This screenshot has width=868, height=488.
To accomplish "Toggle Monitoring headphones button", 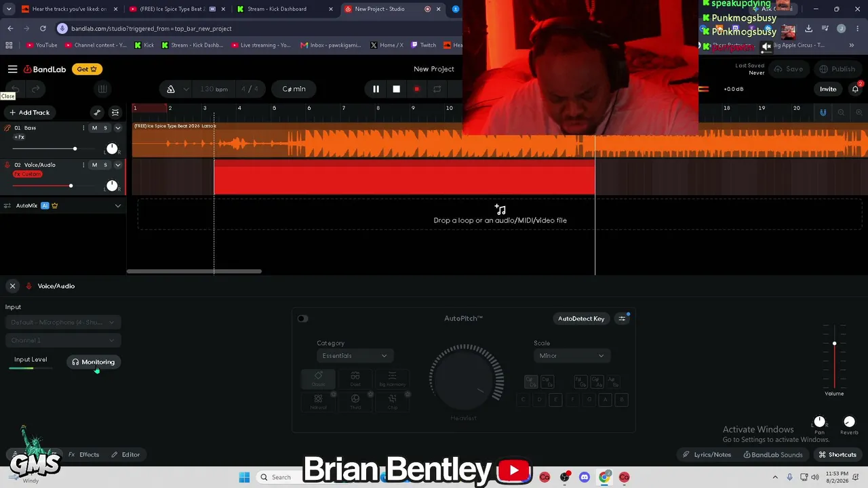I will coord(94,362).
